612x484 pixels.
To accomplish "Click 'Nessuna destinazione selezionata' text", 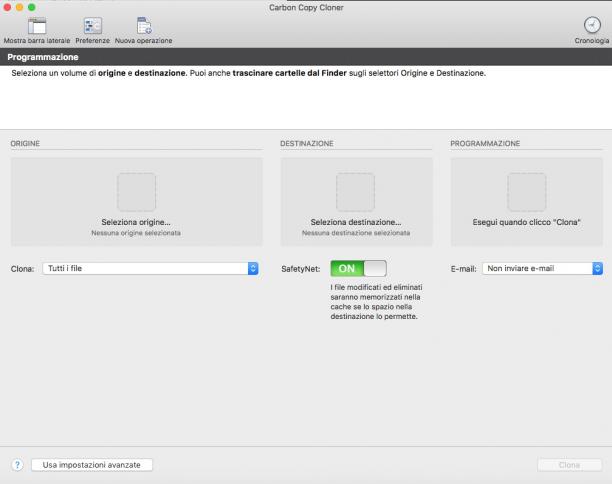I will (356, 233).
